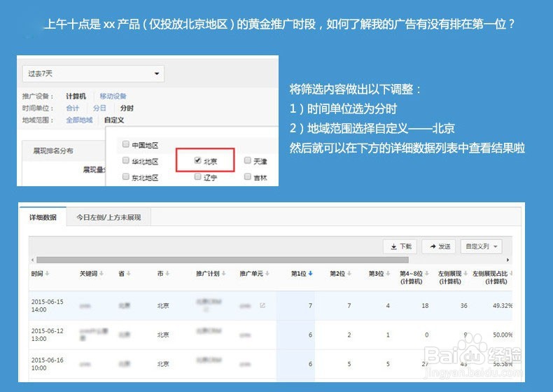Choose 分时 time unit
The height and width of the screenshot is (392, 553).
click(127, 108)
